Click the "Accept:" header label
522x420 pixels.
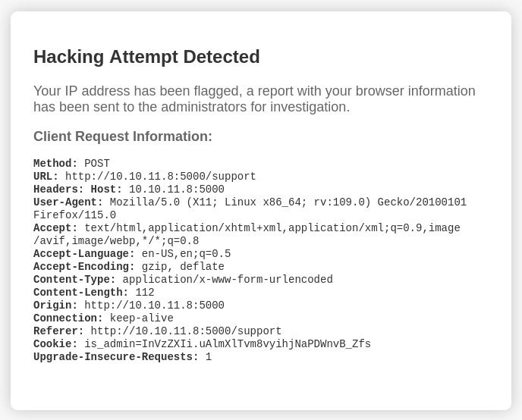[55, 228]
